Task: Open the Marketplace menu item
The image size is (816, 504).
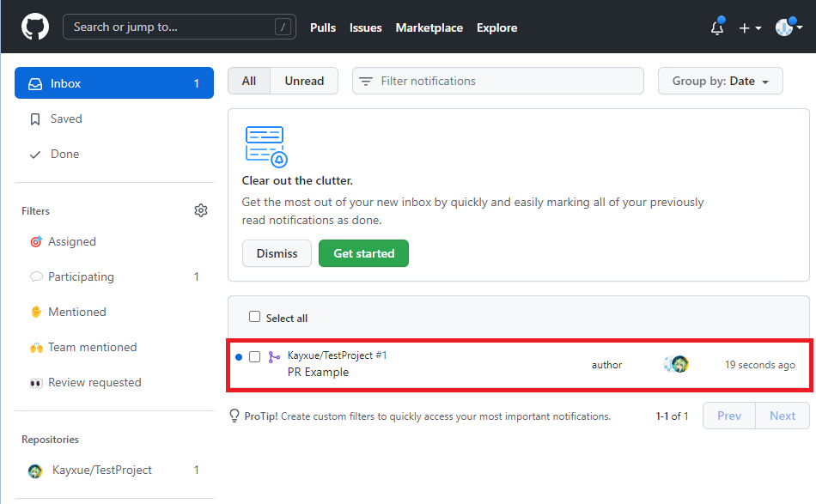Action: tap(429, 27)
